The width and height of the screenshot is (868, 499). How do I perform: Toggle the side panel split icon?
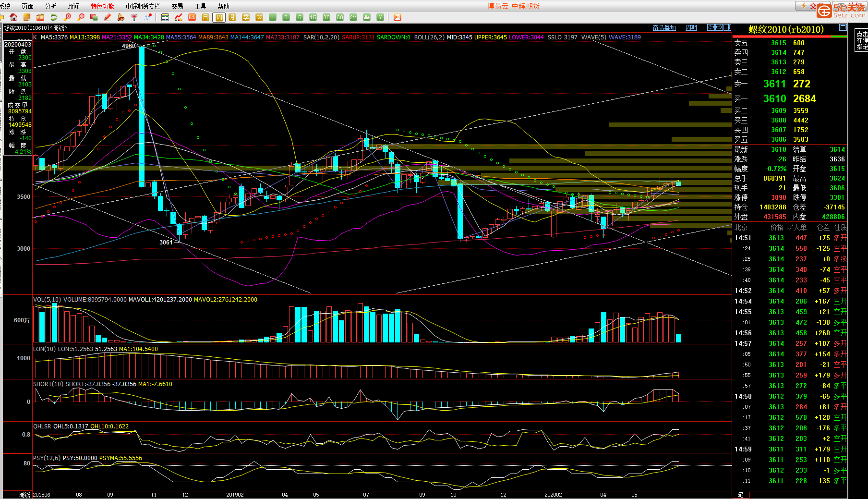(727, 27)
